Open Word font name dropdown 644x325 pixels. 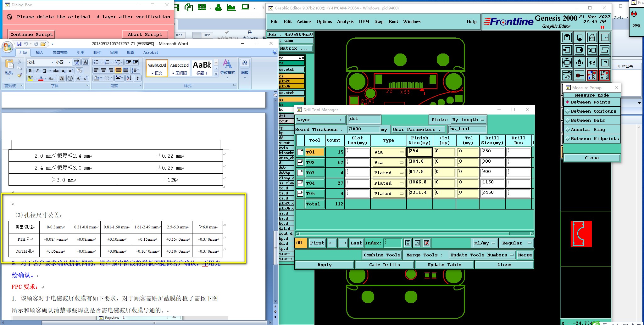click(x=53, y=62)
